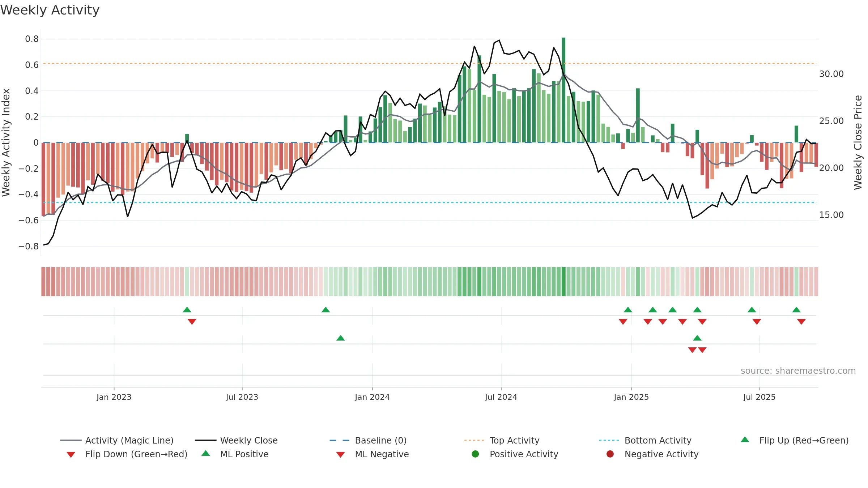
Task: Click the 25.00 price tick on the right axis
Action: click(x=831, y=121)
